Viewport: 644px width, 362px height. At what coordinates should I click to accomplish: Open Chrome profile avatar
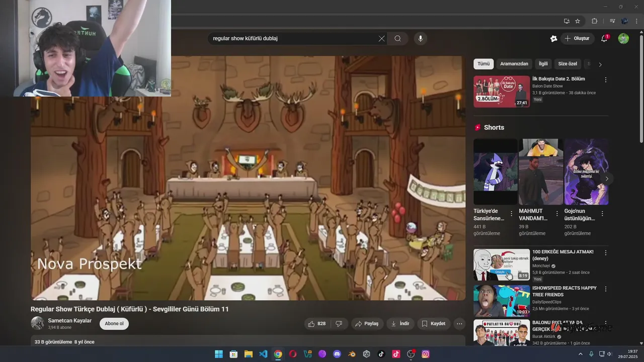(625, 21)
